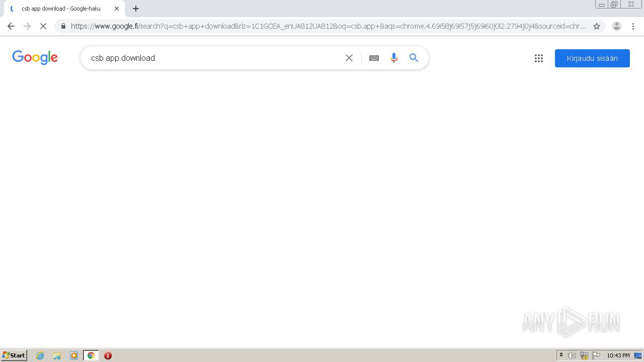Go forward using the forward arrow
The width and height of the screenshot is (644, 362).
click(x=27, y=26)
